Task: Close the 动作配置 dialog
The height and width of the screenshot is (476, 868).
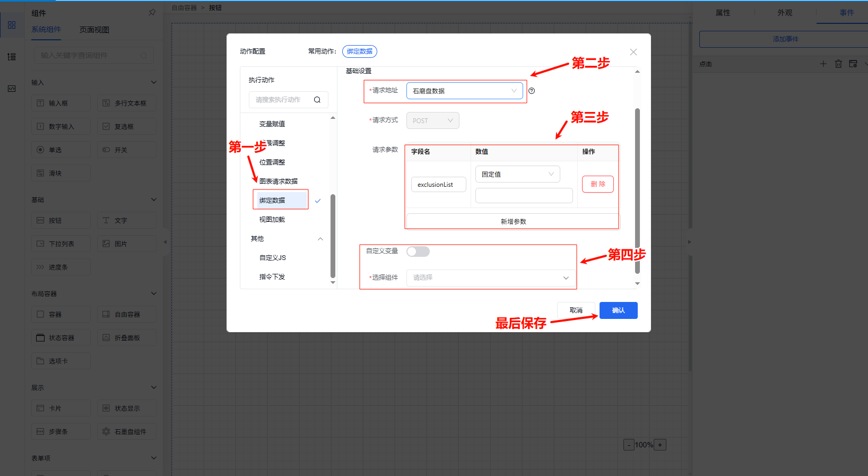Action: (x=633, y=52)
